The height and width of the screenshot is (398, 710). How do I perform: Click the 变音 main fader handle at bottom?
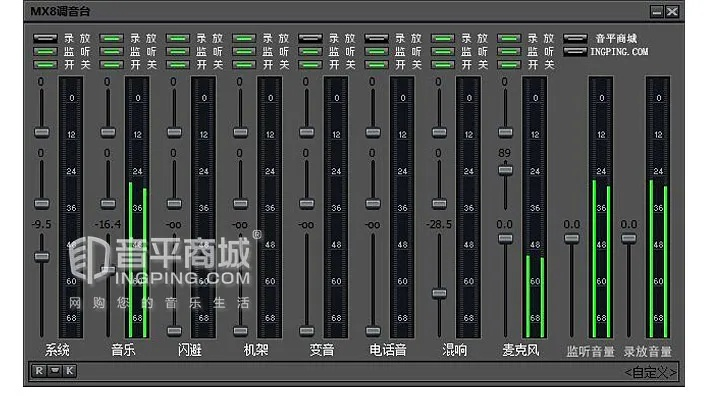tap(307, 331)
